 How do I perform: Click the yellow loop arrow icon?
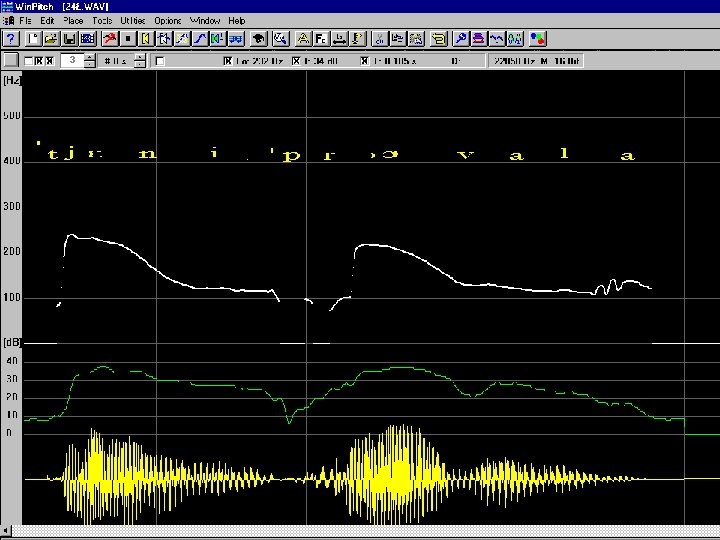(x=439, y=39)
